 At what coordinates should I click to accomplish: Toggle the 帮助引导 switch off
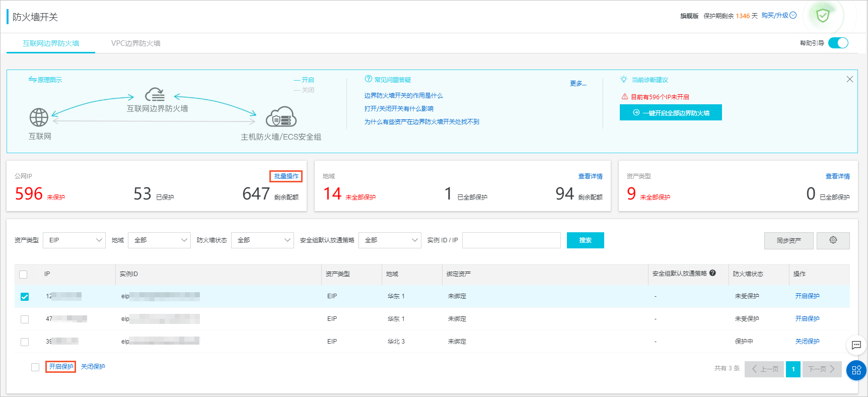pos(838,43)
